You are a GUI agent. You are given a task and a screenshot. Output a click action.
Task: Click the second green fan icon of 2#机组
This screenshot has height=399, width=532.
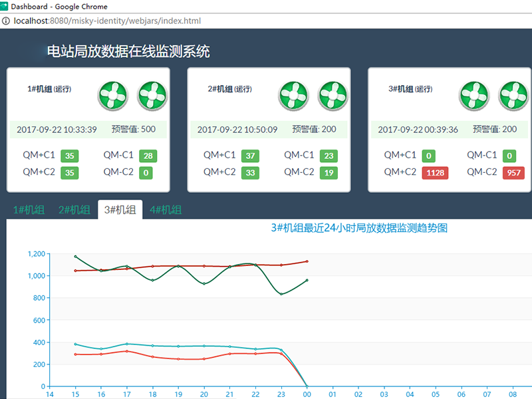coord(333,96)
